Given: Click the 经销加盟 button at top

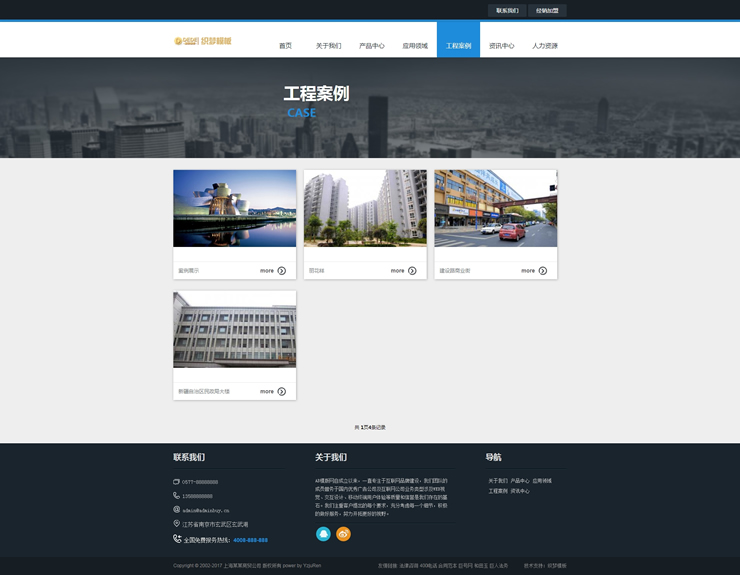Looking at the screenshot, I should click(x=547, y=10).
